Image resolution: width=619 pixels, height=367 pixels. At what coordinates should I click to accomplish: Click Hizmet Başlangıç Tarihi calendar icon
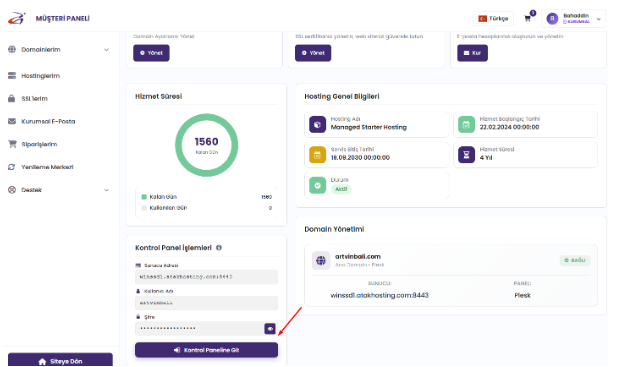466,124
